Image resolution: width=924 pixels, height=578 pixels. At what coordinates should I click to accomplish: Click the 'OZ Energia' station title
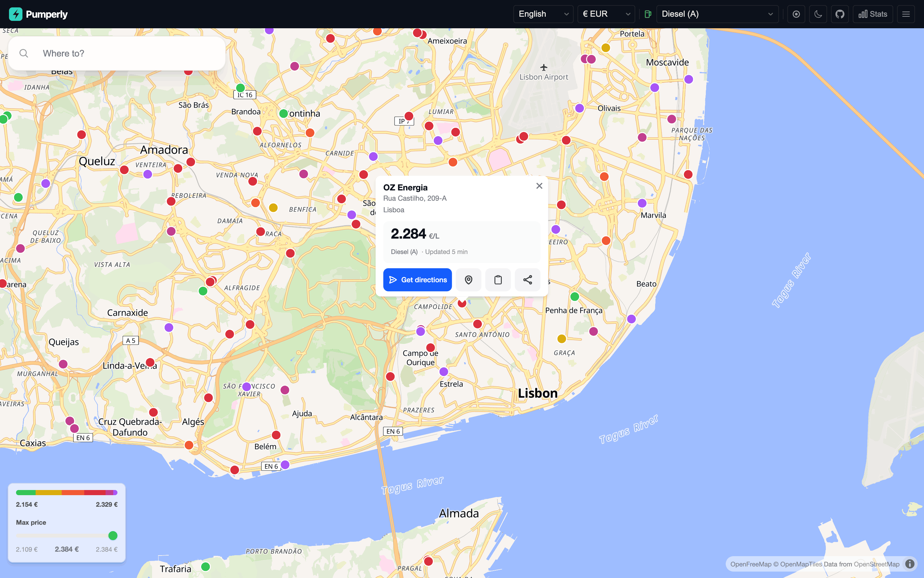(405, 187)
